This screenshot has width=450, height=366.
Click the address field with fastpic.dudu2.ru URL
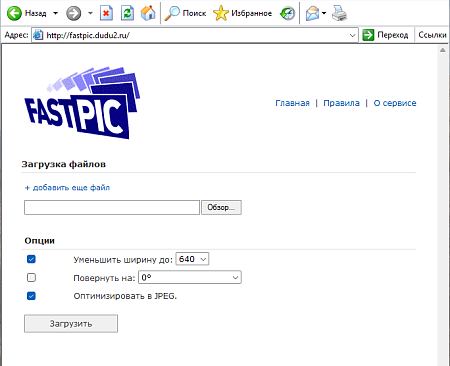(195, 35)
